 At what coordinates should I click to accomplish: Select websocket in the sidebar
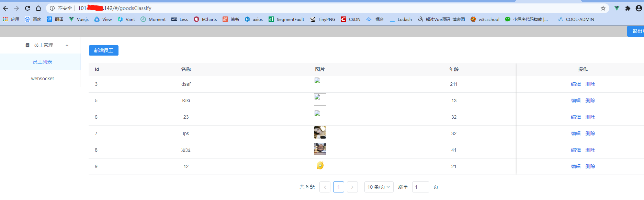pyautogui.click(x=40, y=79)
